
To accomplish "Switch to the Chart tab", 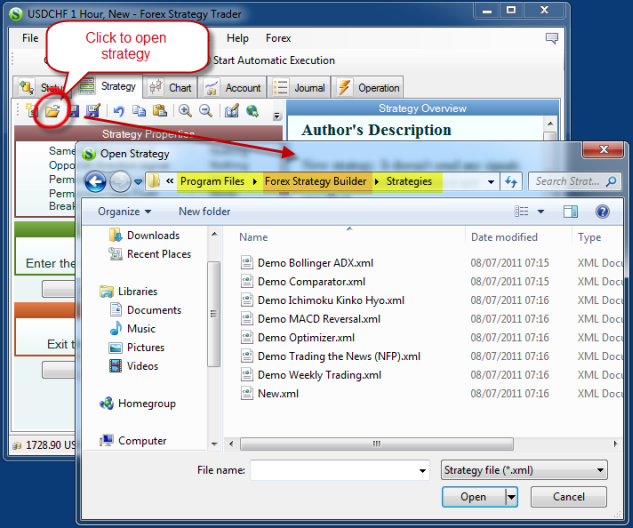I will [x=170, y=88].
